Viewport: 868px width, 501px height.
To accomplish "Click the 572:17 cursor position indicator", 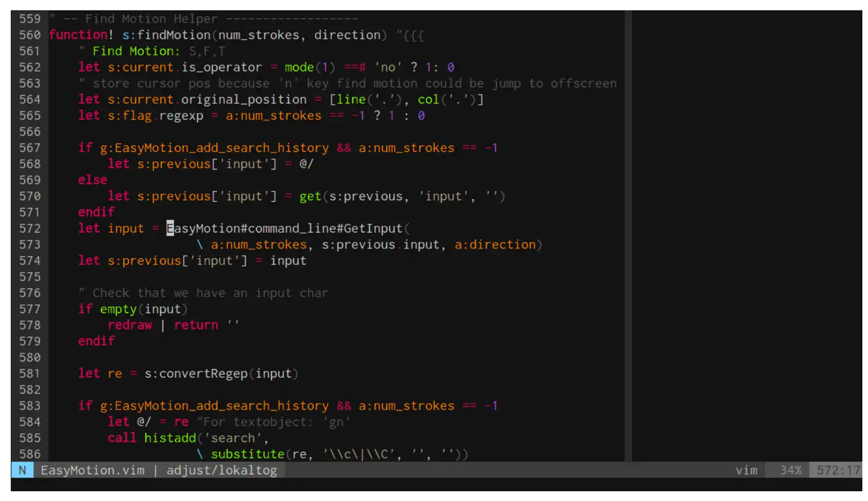I will (x=838, y=470).
